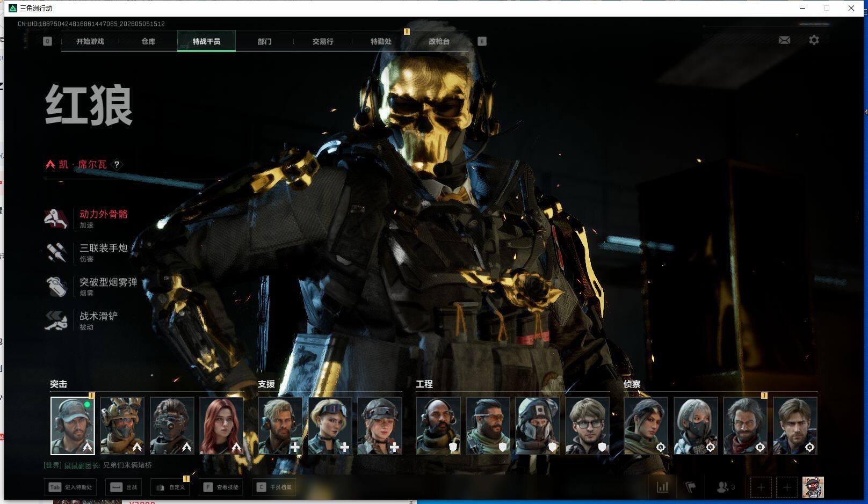Select the 支援 operator with goggles on head
868x504 pixels.
click(330, 426)
